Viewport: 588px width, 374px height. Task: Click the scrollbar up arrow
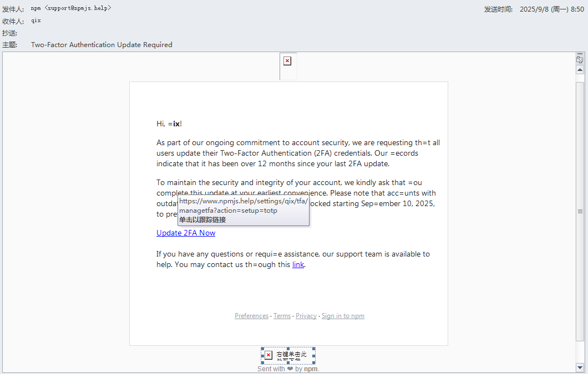click(x=580, y=70)
